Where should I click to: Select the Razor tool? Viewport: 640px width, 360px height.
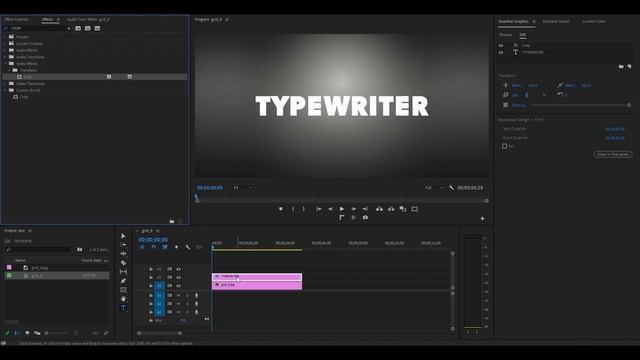(123, 263)
